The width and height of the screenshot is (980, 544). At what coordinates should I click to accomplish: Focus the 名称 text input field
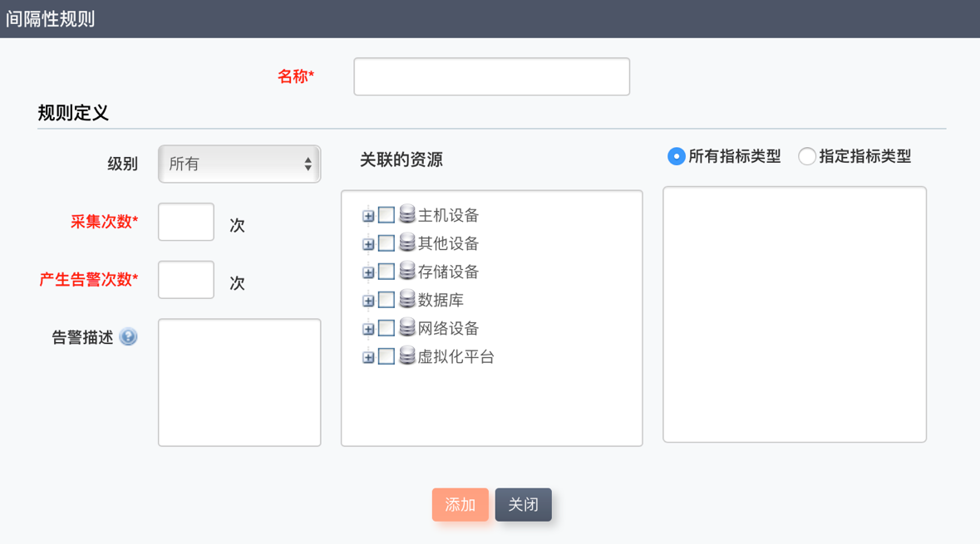pyautogui.click(x=491, y=76)
